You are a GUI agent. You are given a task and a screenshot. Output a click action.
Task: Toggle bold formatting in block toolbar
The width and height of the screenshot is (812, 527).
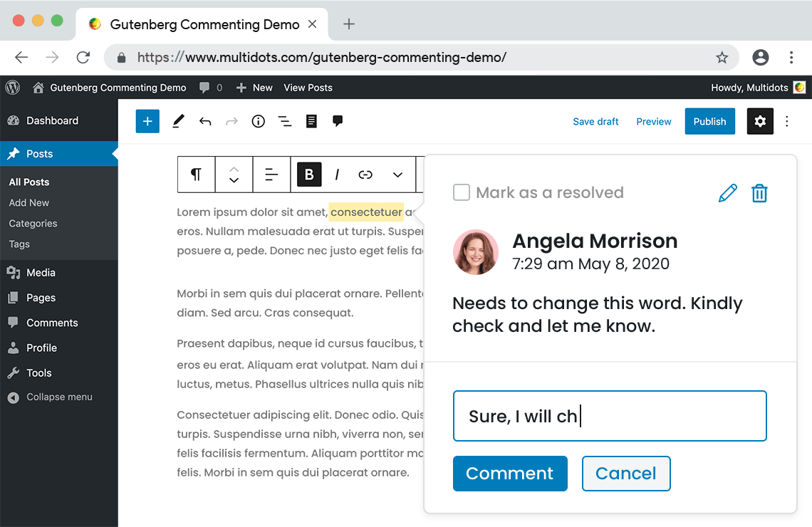309,174
